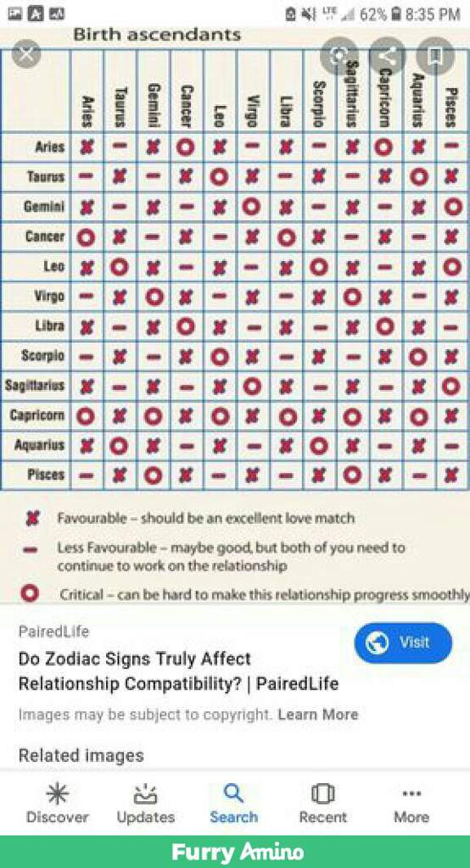Tap the Related images heading
Viewport: 470px width, 868px height.
point(81,755)
